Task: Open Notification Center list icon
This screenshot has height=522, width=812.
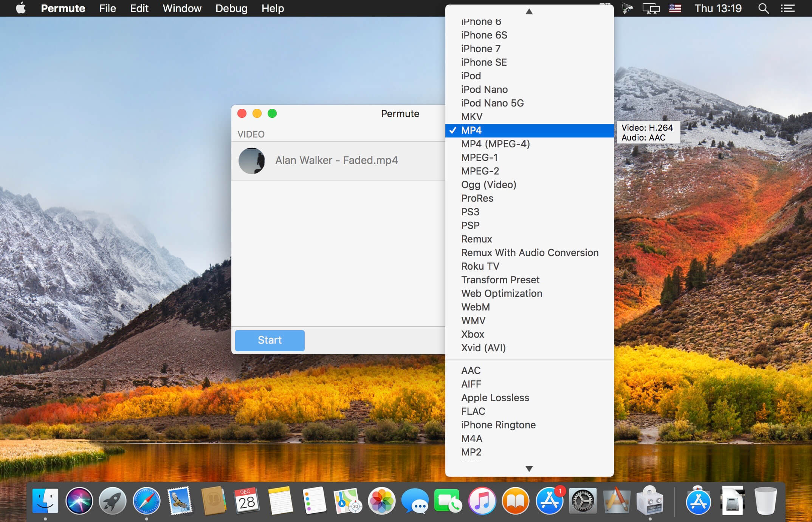Action: click(787, 8)
